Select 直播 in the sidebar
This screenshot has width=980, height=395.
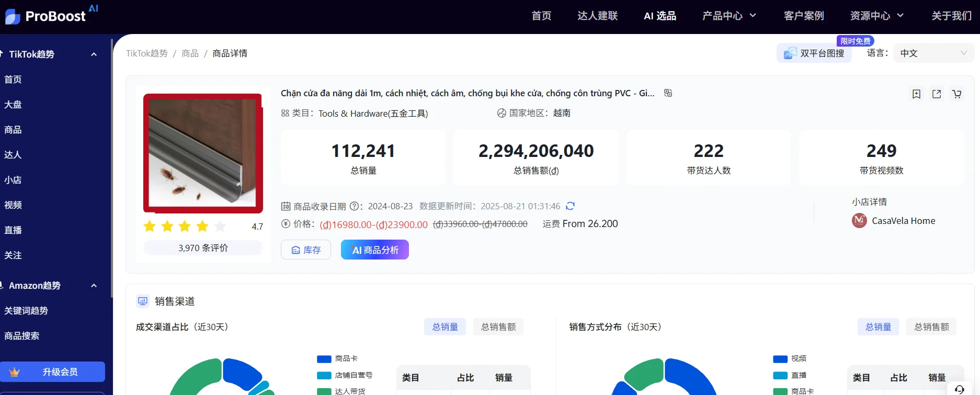tap(13, 230)
